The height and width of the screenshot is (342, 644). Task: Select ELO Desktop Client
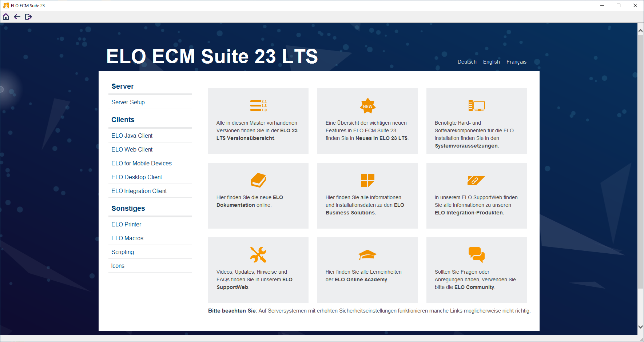(x=150, y=177)
